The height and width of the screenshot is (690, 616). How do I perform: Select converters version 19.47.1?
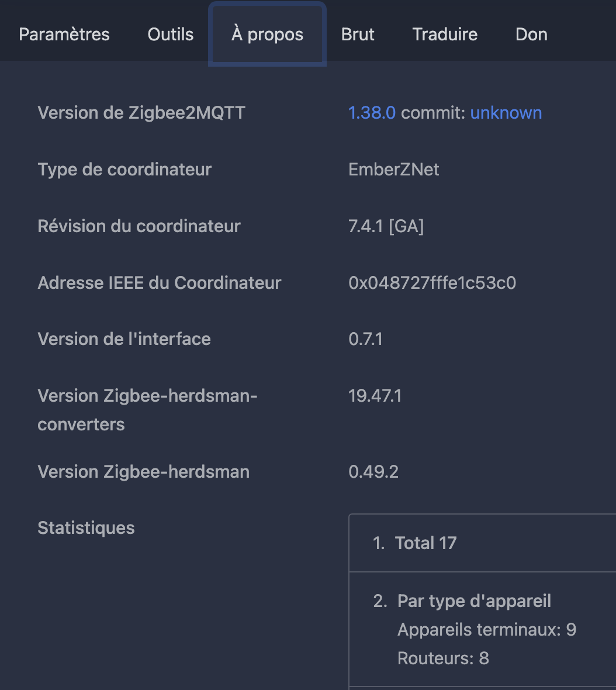click(375, 396)
